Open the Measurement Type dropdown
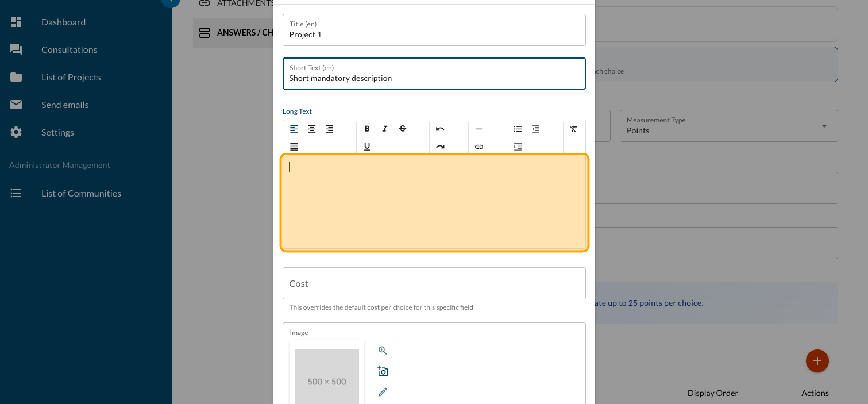The height and width of the screenshot is (404, 868). pos(728,126)
